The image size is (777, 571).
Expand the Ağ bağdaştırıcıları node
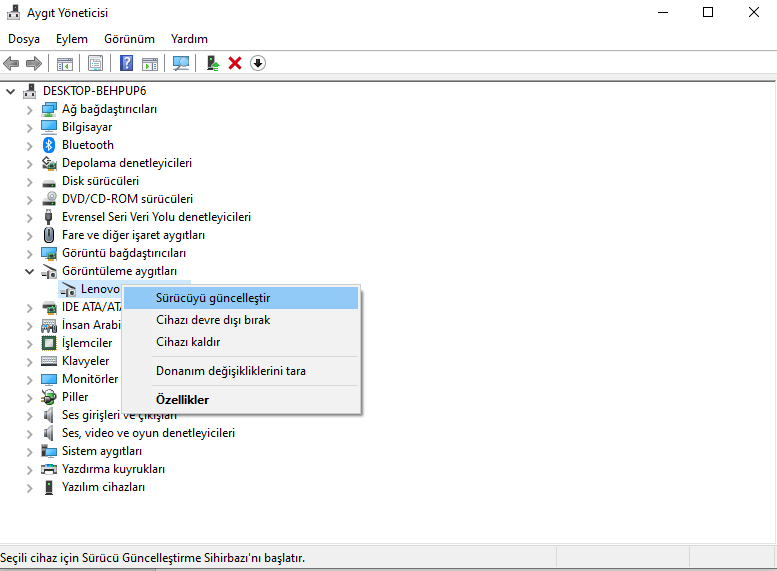[29, 109]
